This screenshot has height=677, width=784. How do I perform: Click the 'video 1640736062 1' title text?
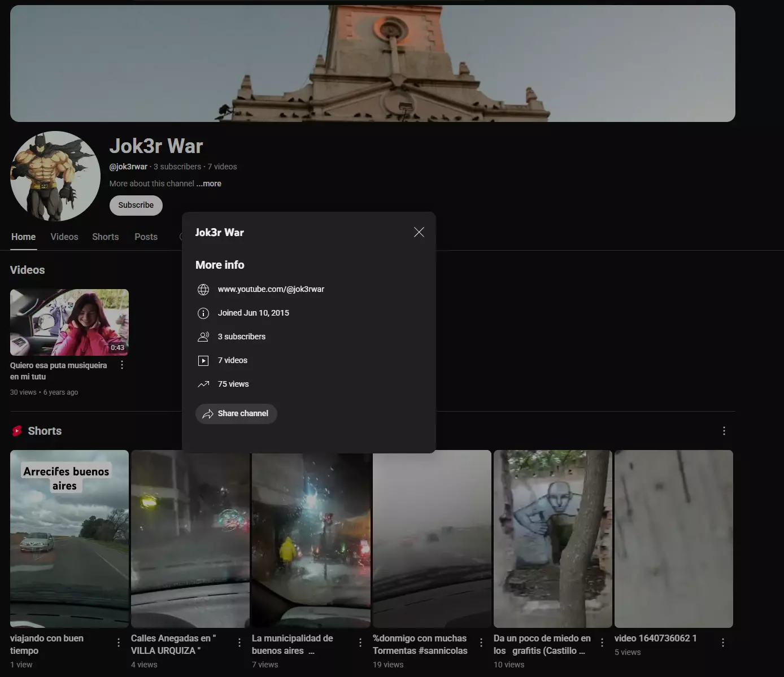tap(656, 638)
